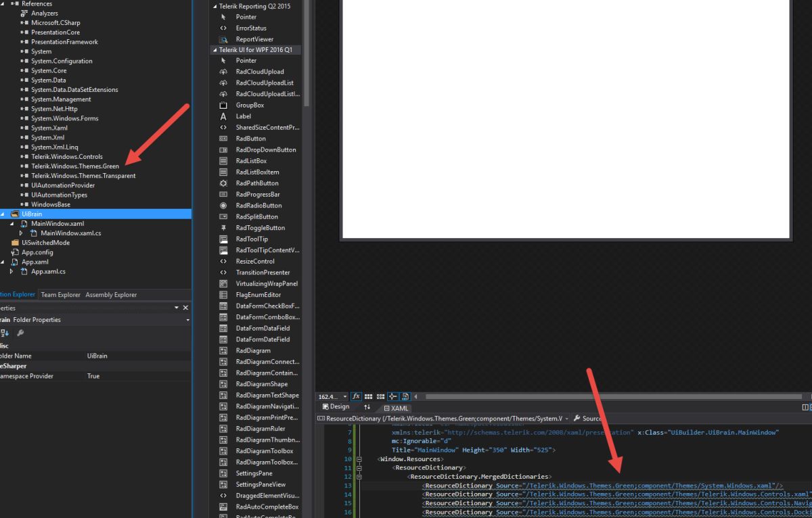Select the RadDropDownButton control icon
812x518 pixels.
[223, 149]
